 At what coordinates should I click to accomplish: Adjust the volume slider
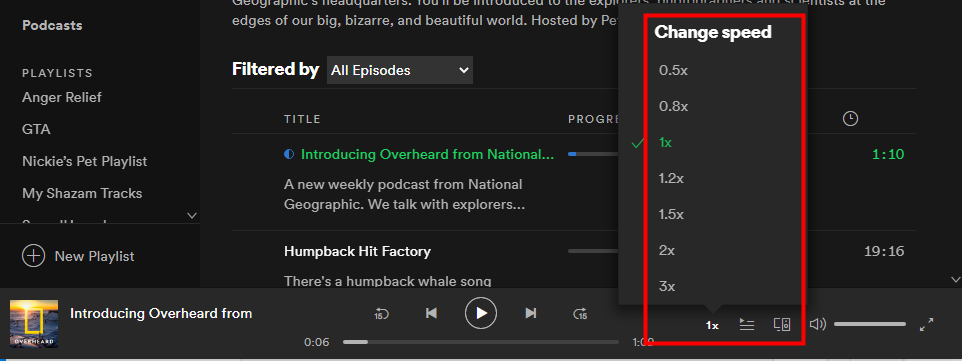[x=869, y=324]
